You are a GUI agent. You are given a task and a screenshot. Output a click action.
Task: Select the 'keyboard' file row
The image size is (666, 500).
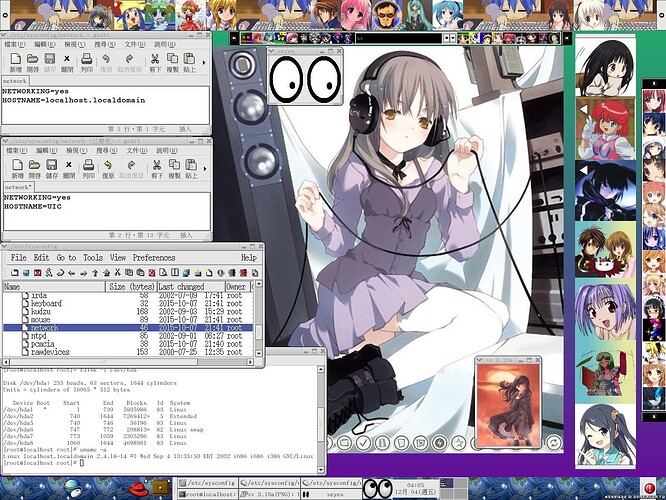click(x=128, y=303)
